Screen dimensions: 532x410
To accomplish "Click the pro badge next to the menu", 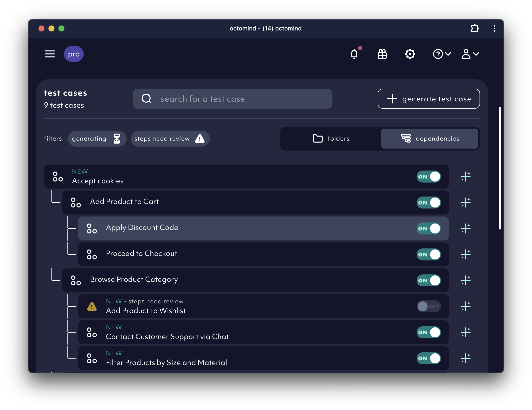I will tap(74, 54).
